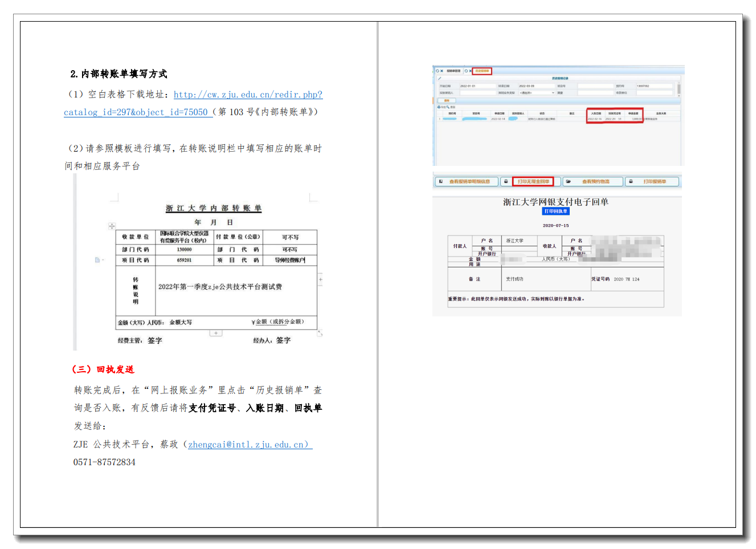Click the table resize handle at bottom-right corner
This screenshot has width=756, height=549.
pos(320,333)
